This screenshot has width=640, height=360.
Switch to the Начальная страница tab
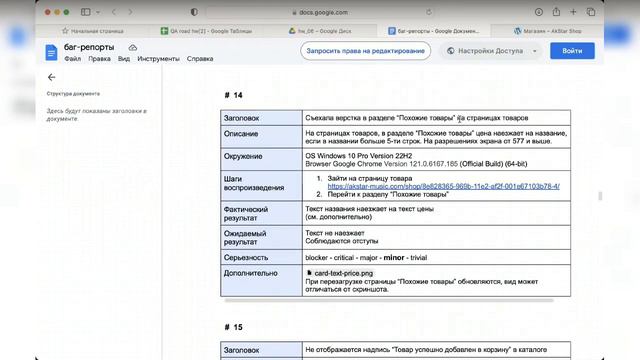click(x=93, y=31)
